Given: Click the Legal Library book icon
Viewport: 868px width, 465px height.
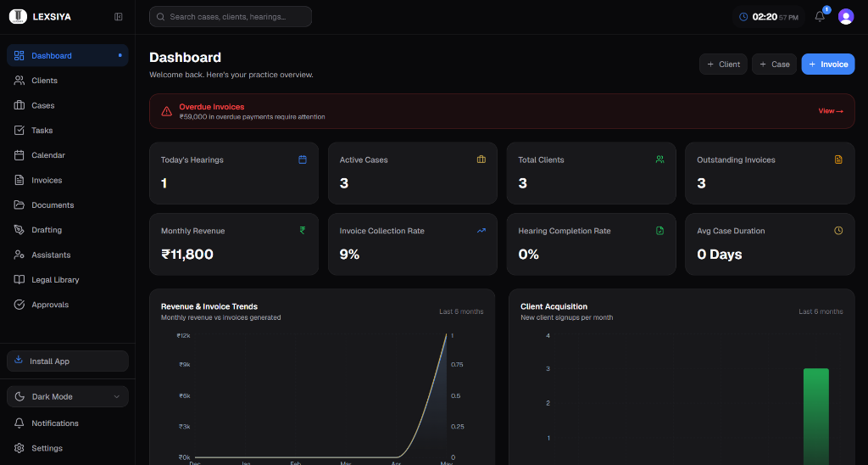Looking at the screenshot, I should pos(19,280).
